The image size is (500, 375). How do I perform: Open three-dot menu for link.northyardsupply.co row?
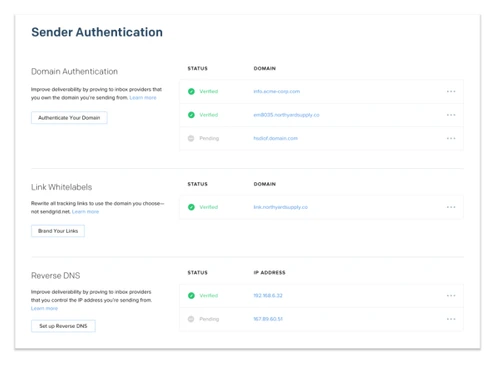tap(451, 207)
